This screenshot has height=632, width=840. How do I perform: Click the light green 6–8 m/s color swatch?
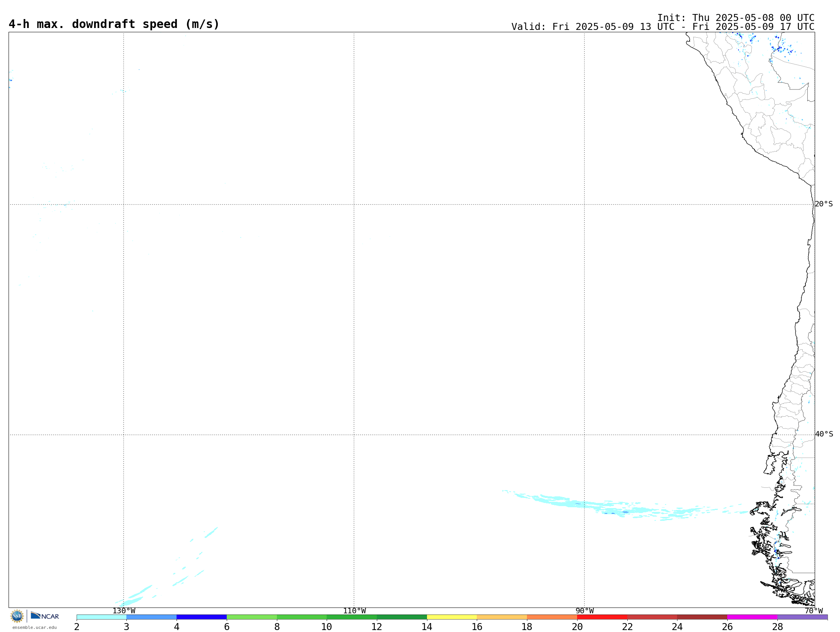coord(252,617)
